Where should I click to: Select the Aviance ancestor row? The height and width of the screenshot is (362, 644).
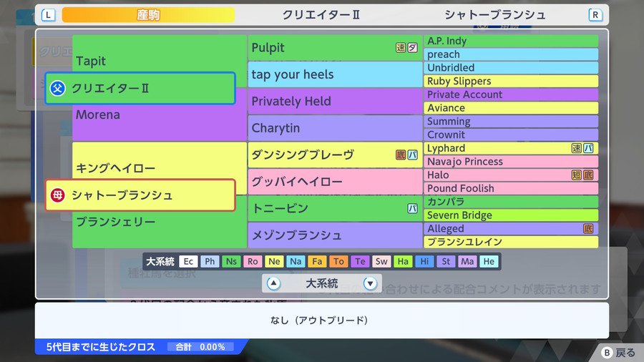(511, 108)
